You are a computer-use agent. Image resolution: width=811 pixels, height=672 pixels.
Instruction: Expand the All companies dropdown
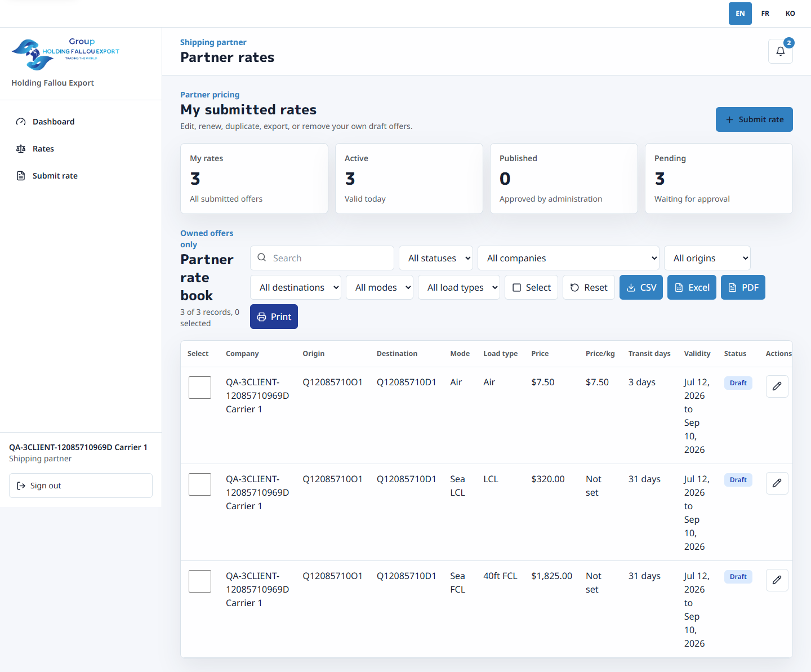click(568, 258)
